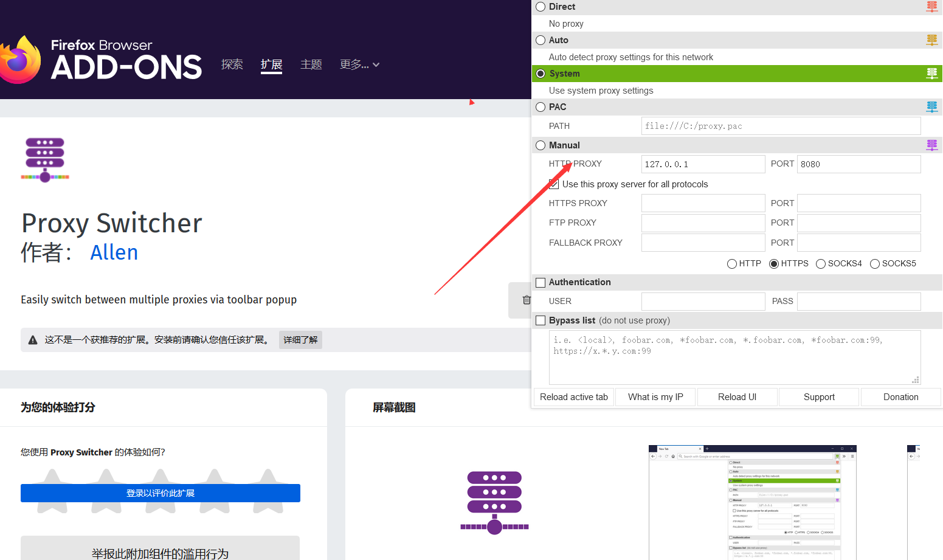Click the 详细了解 button
Viewport: 943px width, 560px height.
300,340
